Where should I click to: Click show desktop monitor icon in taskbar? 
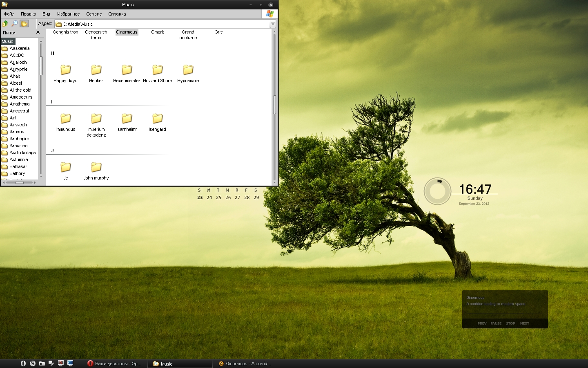click(70, 363)
